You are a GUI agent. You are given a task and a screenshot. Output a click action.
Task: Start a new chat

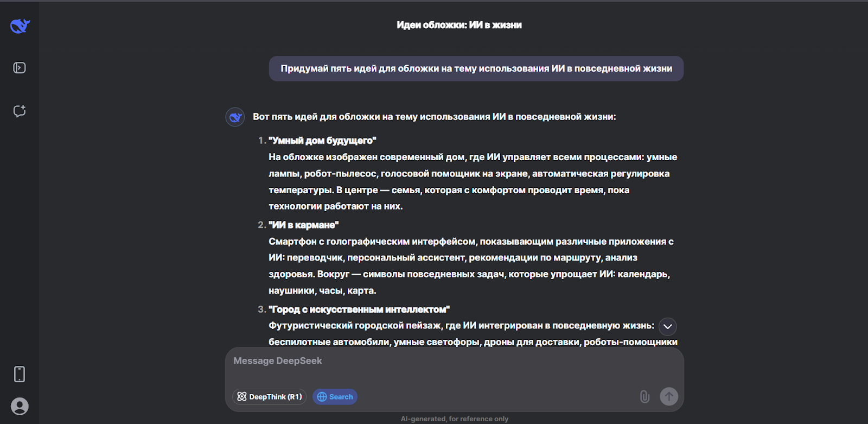pyautogui.click(x=20, y=111)
